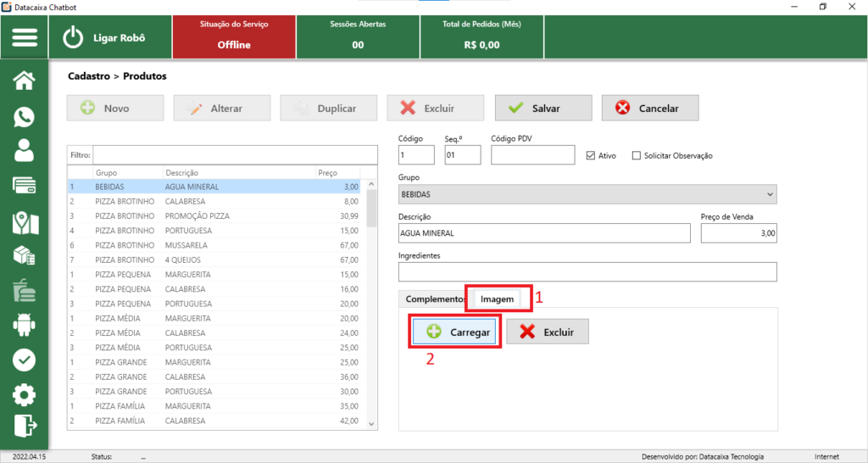Click the exit door icon in the sidebar

coord(25,425)
